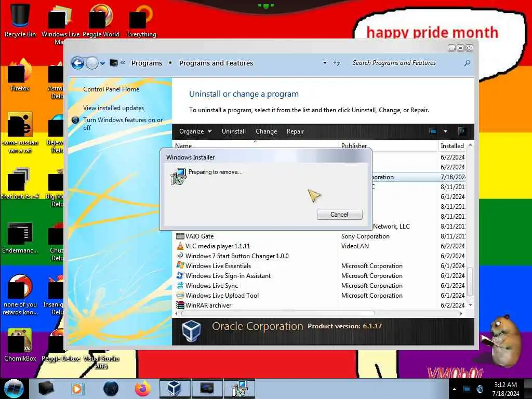Click Programs in the breadcrumb
Screen dimensions: 532x399
click(x=147, y=63)
